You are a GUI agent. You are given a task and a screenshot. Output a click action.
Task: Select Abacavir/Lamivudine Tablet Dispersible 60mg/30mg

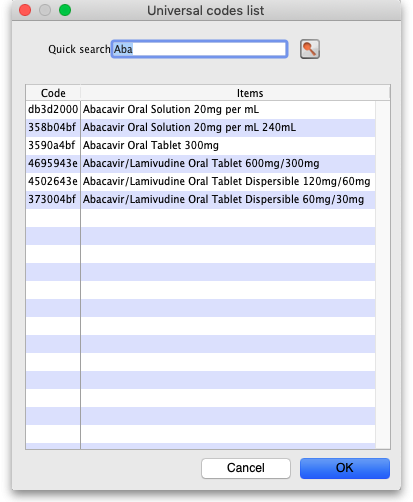[x=201, y=199]
